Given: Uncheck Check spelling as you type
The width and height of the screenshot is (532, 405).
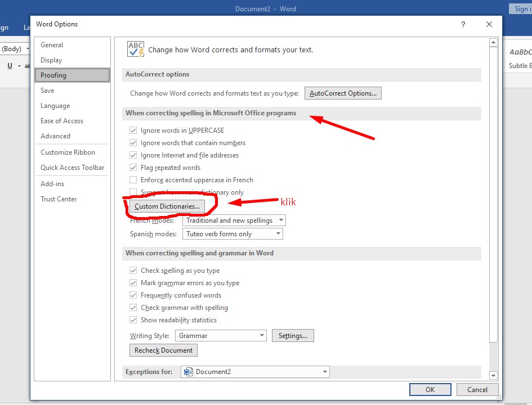Looking at the screenshot, I should [x=133, y=271].
